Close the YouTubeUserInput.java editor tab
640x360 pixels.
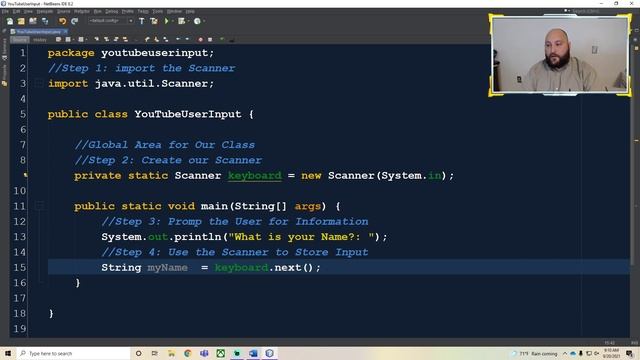(65, 31)
